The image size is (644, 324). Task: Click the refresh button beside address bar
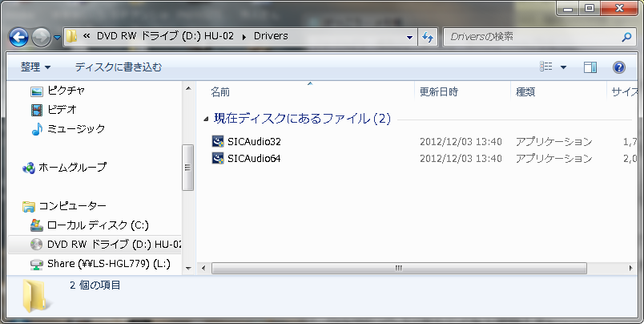coord(428,37)
